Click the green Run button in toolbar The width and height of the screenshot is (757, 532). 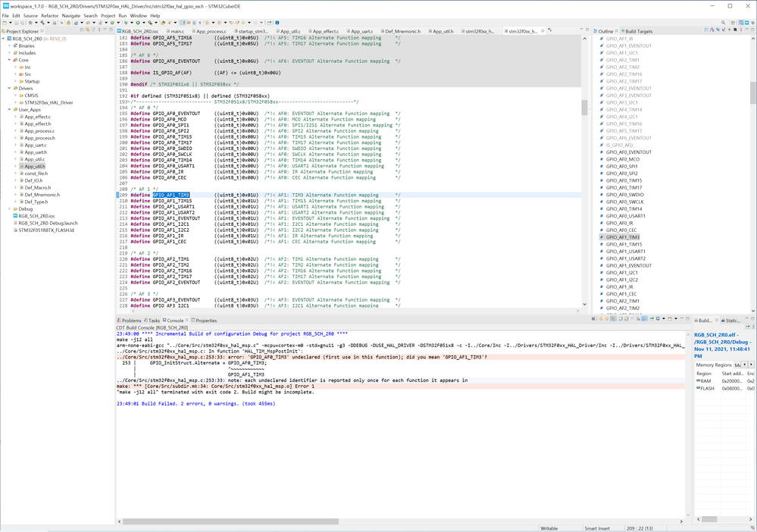click(x=138, y=23)
